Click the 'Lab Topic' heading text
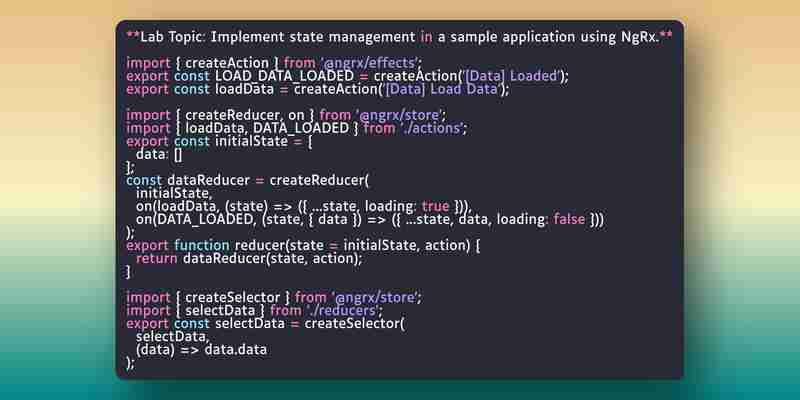This screenshot has height=400, width=800. [172, 37]
